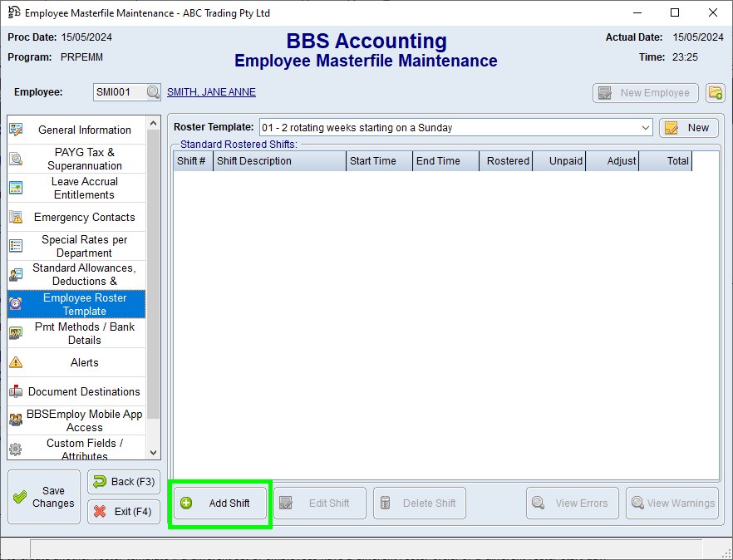The width and height of the screenshot is (733, 560).
Task: Click the employee search magnifier icon
Action: coord(153,92)
